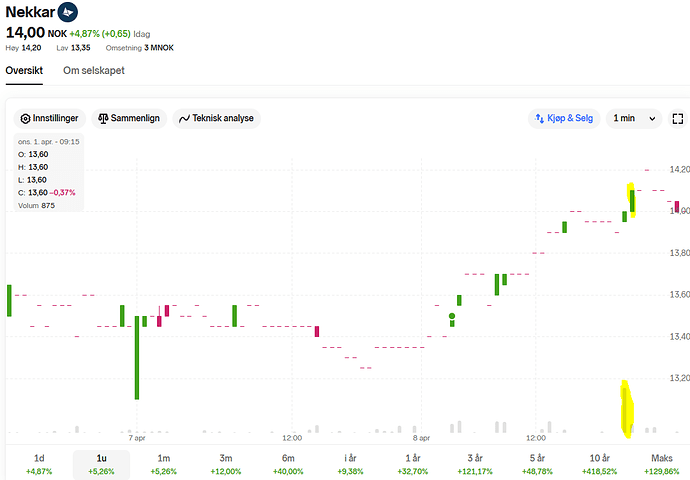Select the 1m period button
This screenshot has width=690, height=480.
pyautogui.click(x=164, y=464)
